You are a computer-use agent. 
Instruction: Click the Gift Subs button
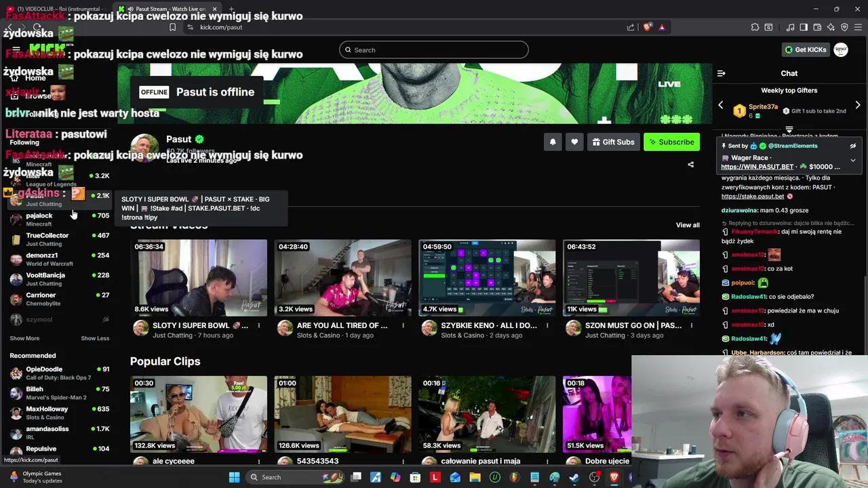613,142
